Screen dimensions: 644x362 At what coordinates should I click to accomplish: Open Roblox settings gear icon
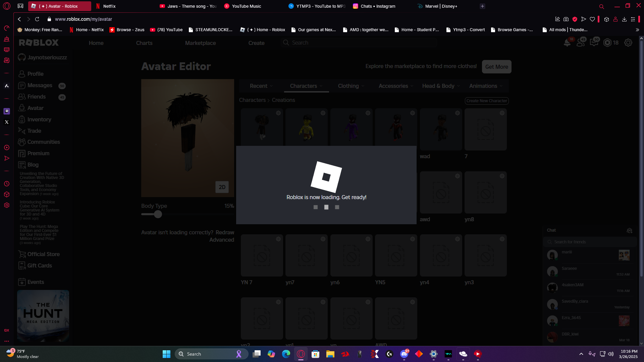pyautogui.click(x=628, y=43)
